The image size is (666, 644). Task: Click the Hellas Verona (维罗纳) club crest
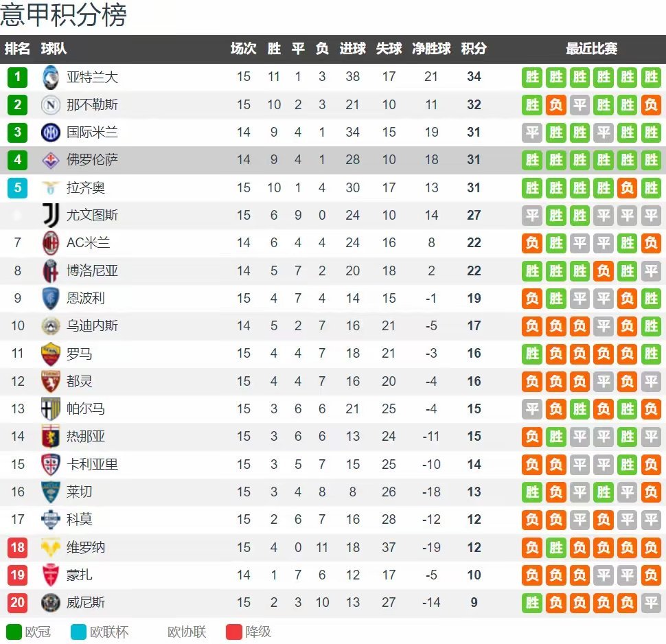pyautogui.click(x=51, y=547)
